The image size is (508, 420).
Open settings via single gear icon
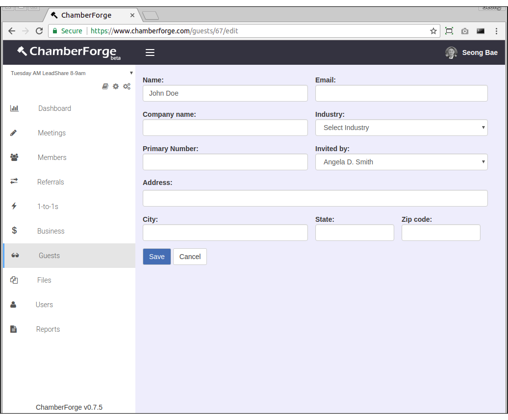click(x=116, y=86)
